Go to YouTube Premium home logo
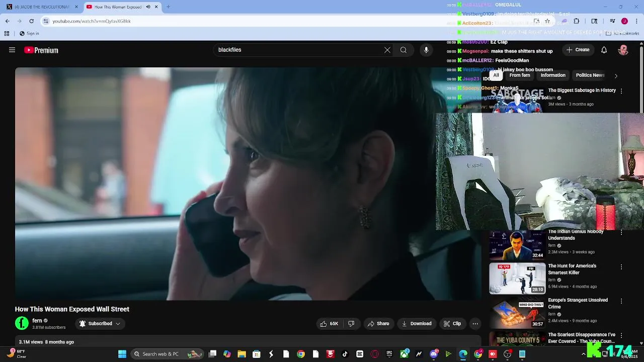This screenshot has width=644, height=362. click(41, 50)
